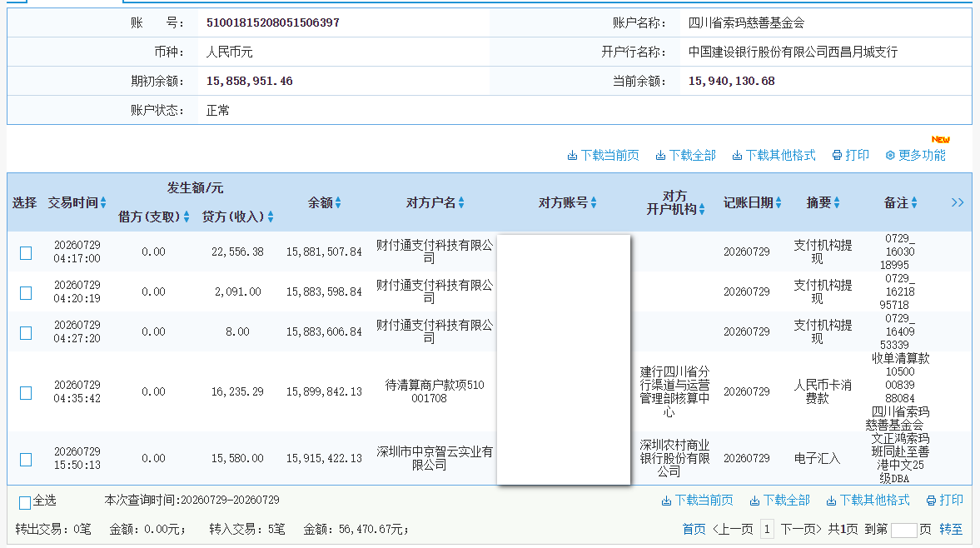The image size is (980, 548).
Task: Sort by 摘要 column arrows
Action: click(x=837, y=202)
